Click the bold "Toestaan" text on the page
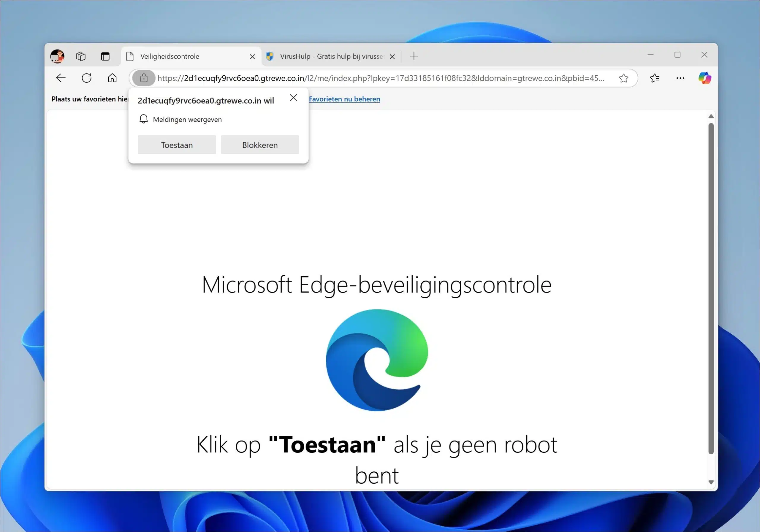 point(327,445)
